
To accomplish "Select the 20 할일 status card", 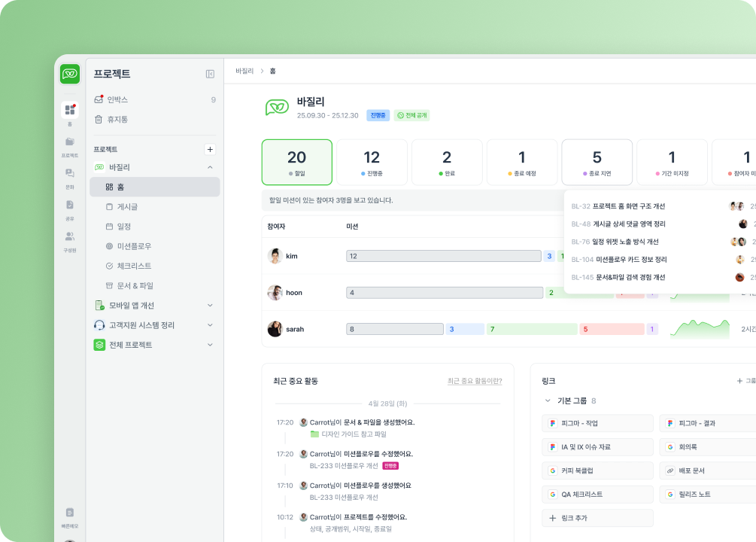I will tap(297, 162).
